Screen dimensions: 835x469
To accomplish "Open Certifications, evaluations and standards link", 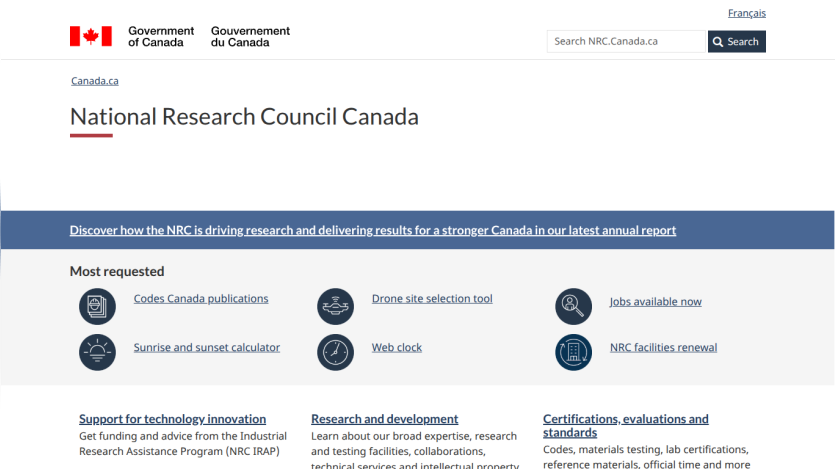I will tap(626, 425).
